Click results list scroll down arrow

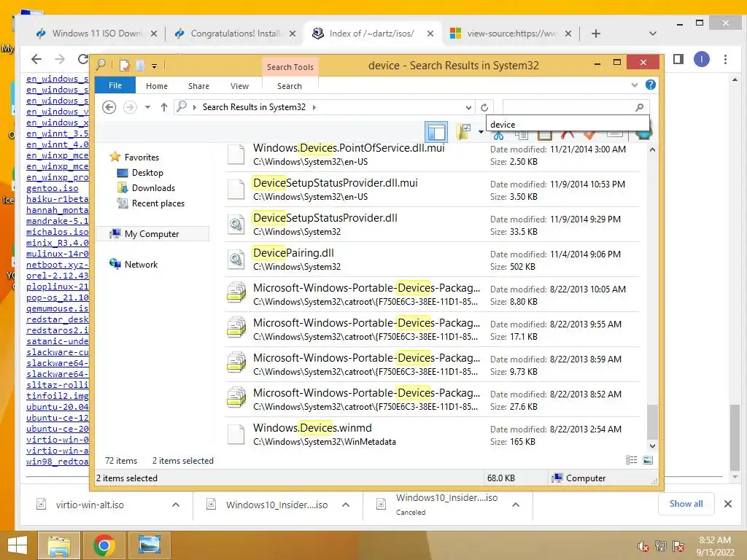tap(653, 446)
